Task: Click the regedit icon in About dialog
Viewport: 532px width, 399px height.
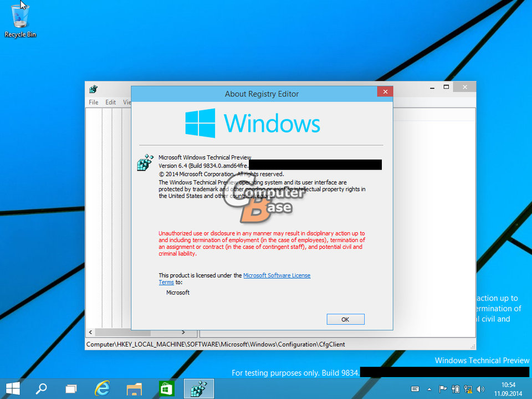Action: point(145,162)
